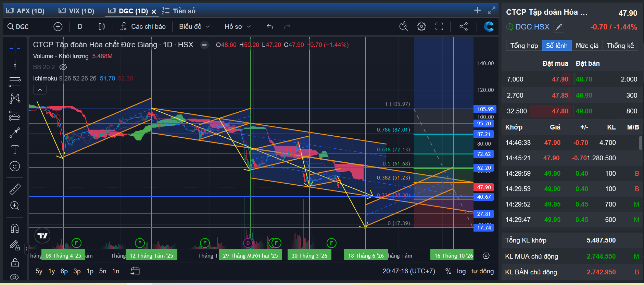Open the Tổng hợp tab
Viewport: 644px width, 285px height.
tap(524, 46)
